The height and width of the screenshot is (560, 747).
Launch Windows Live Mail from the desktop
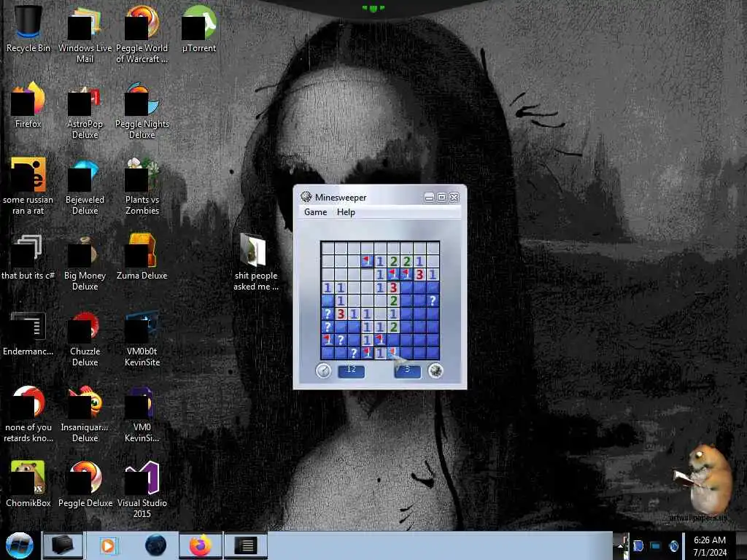tap(85, 34)
